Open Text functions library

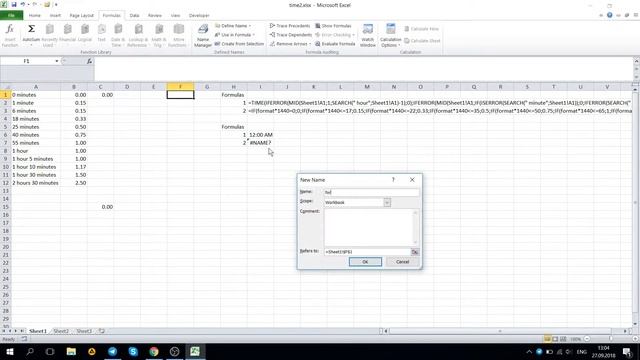102,33
